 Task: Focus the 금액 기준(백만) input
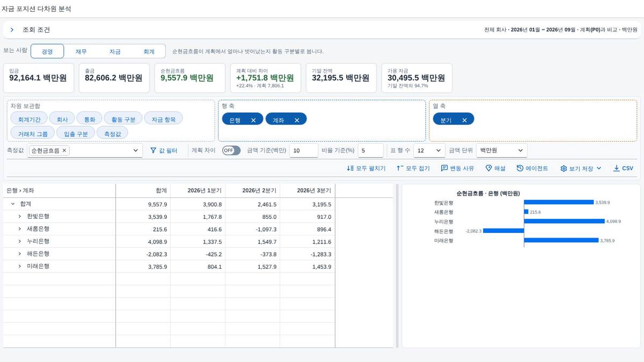[x=304, y=151]
